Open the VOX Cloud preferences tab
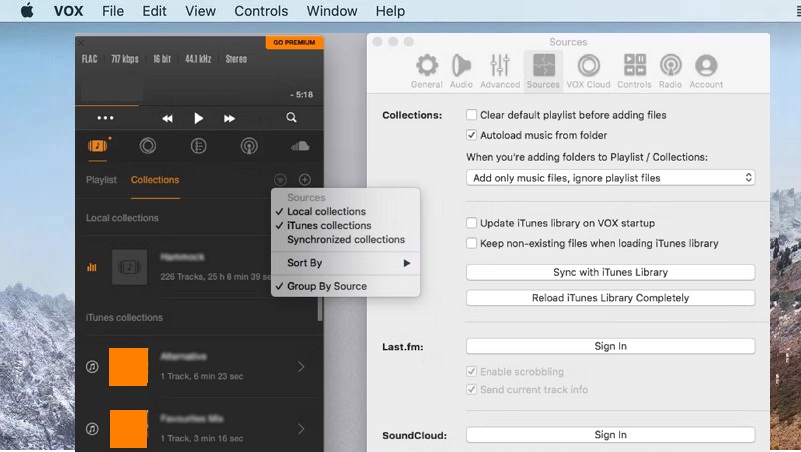Image resolution: width=801 pixels, height=452 pixels. (588, 72)
